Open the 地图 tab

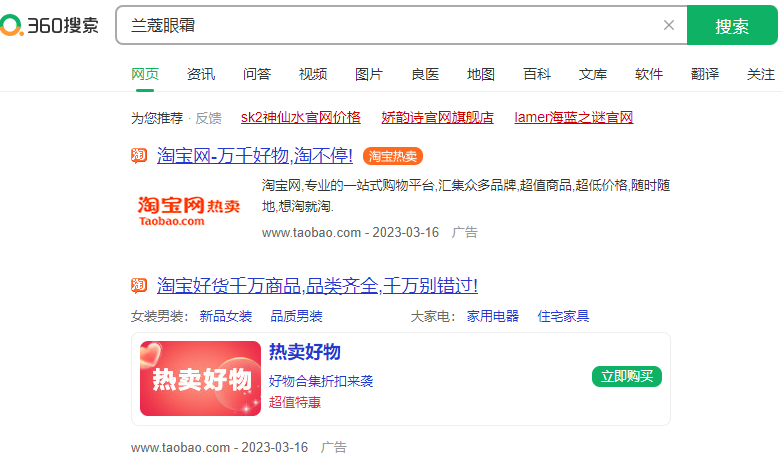(481, 74)
